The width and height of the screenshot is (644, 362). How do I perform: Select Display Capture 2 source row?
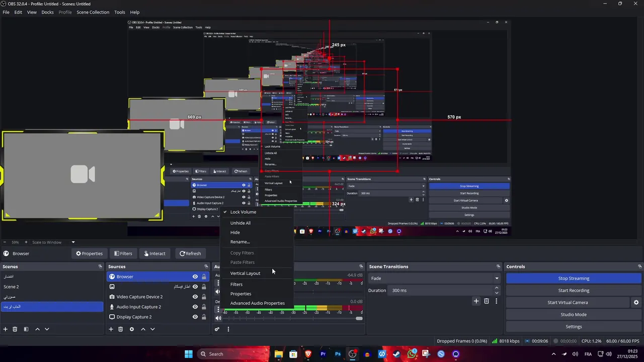click(x=157, y=317)
